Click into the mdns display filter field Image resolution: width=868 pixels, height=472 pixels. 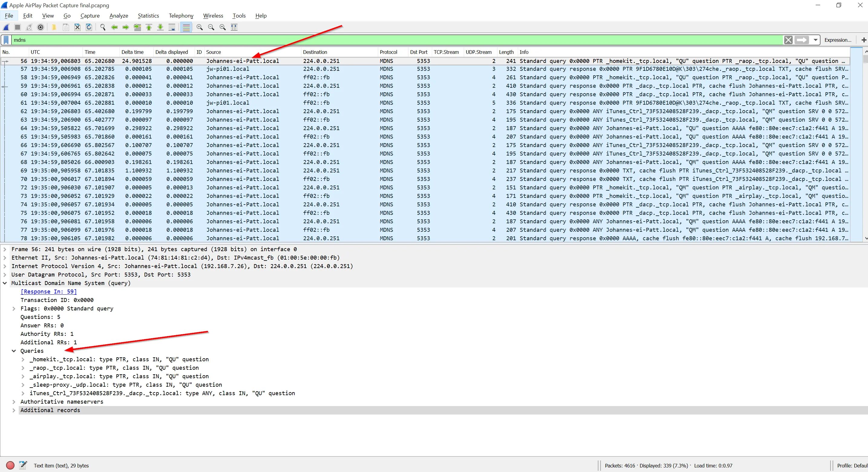397,40
